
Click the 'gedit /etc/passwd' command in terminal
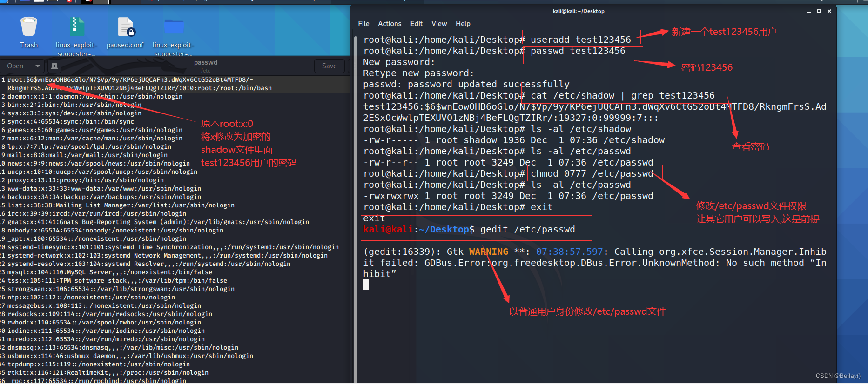(528, 230)
